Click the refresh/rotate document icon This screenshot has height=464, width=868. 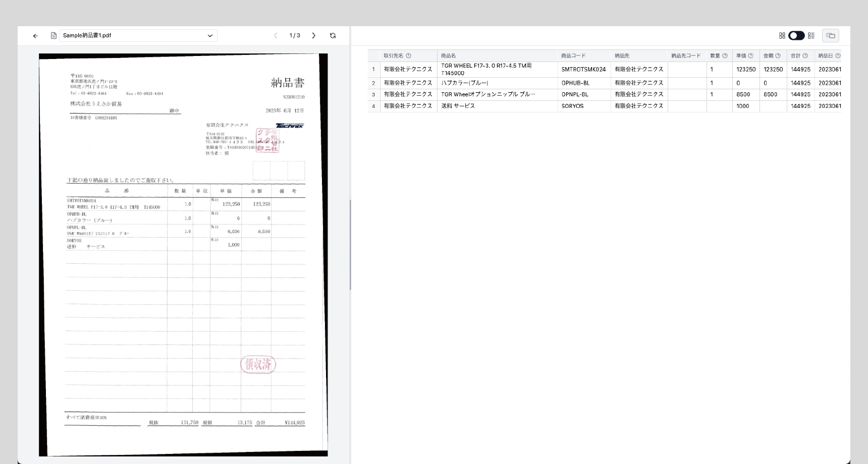tap(333, 36)
